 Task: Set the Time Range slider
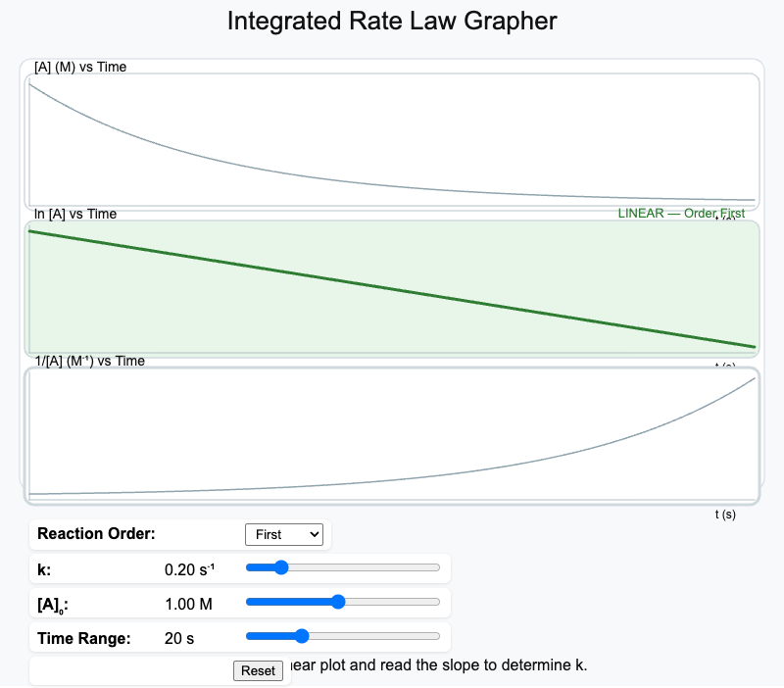[302, 636]
